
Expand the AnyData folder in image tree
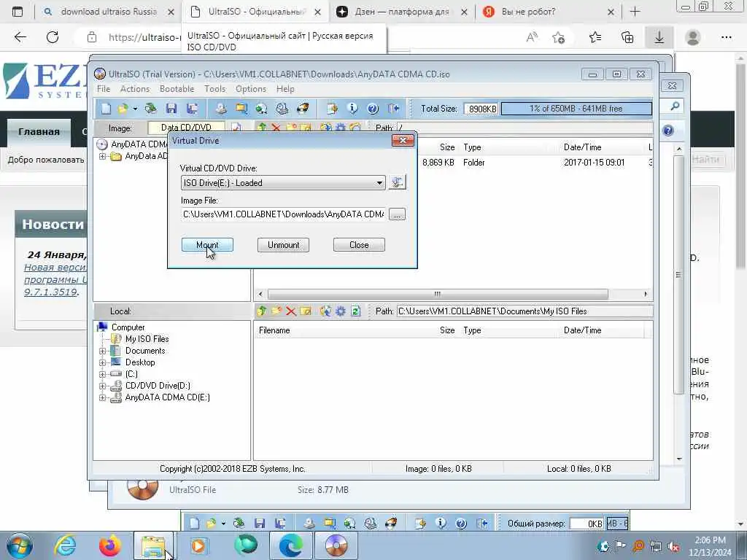(102, 156)
